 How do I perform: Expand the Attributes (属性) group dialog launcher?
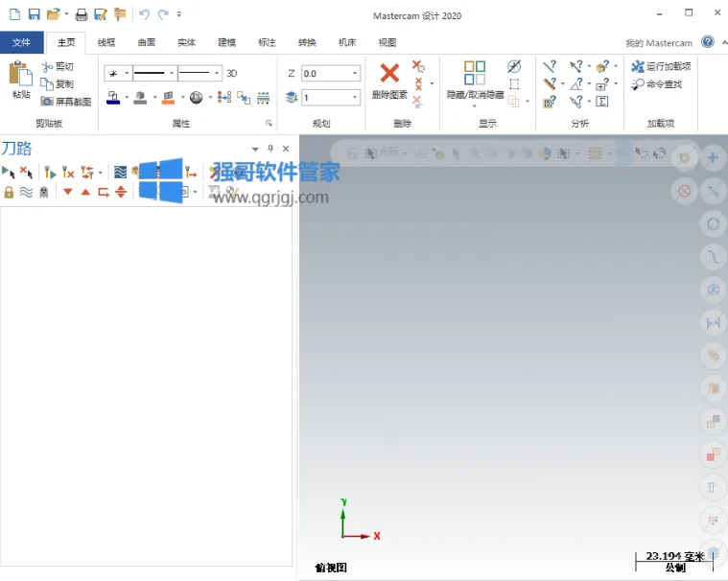tap(269, 123)
